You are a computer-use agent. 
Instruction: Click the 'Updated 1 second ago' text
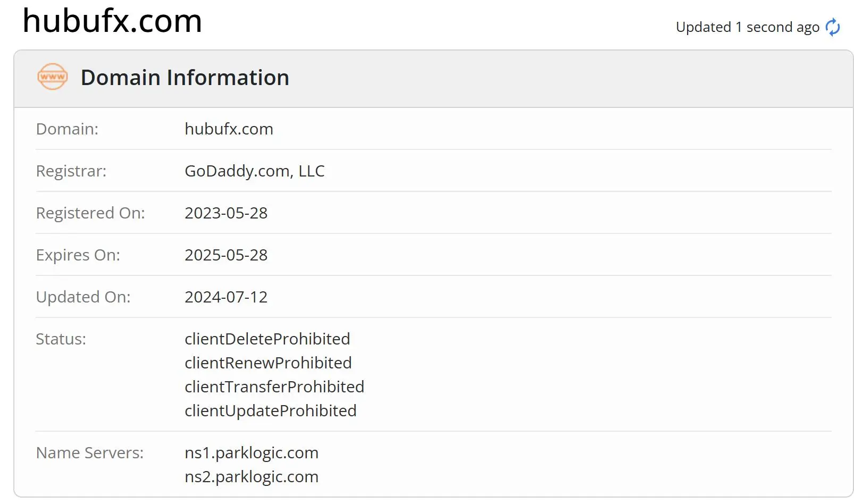point(747,27)
